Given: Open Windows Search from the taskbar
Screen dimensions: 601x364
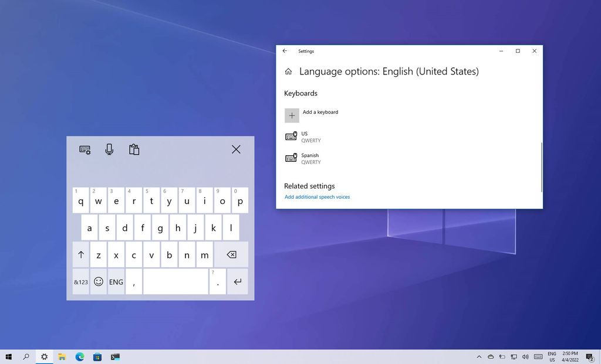Looking at the screenshot, I should pos(26,356).
